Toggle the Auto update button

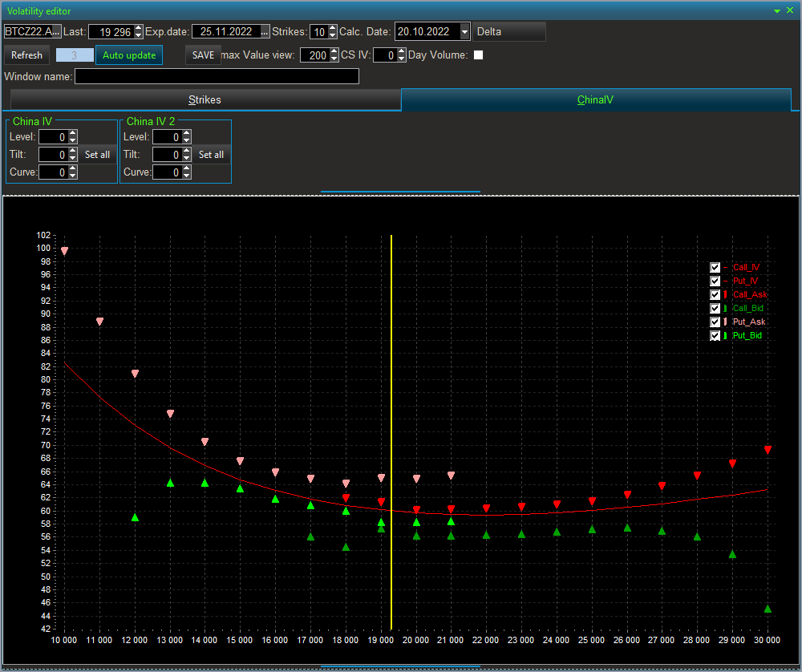(129, 55)
